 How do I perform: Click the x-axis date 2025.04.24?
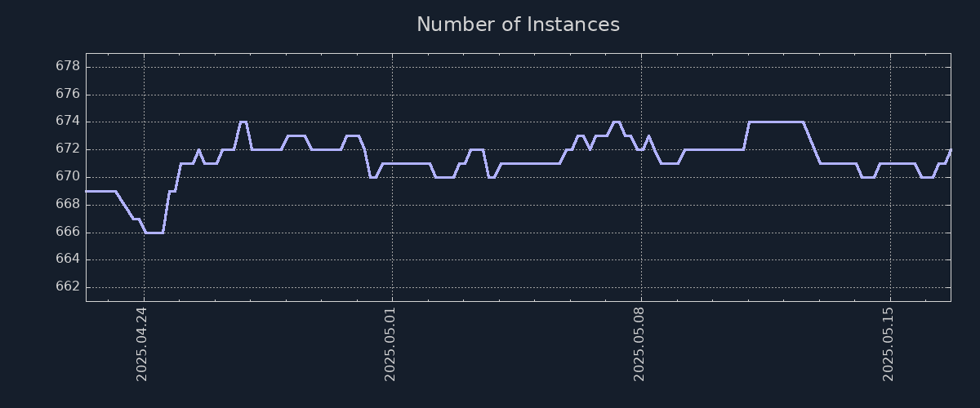point(142,344)
